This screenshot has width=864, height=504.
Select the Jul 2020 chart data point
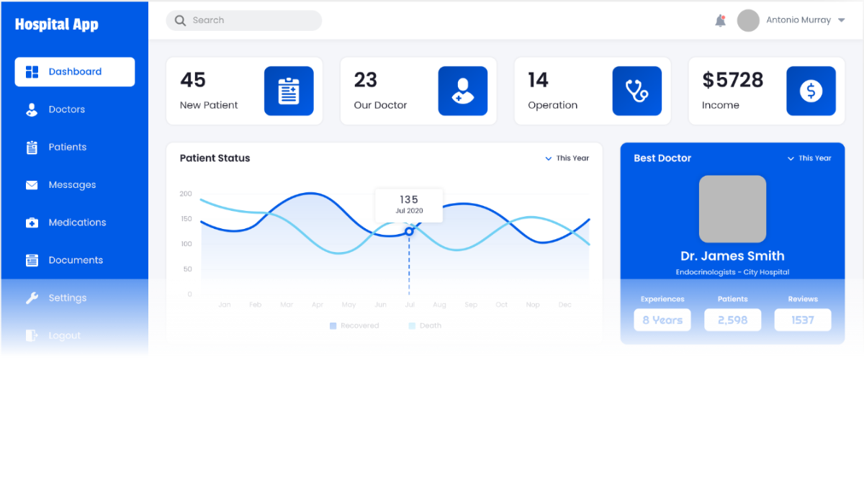409,231
